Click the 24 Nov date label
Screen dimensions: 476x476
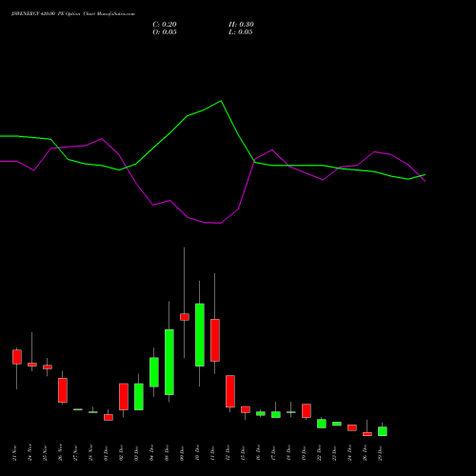[x=30, y=453]
